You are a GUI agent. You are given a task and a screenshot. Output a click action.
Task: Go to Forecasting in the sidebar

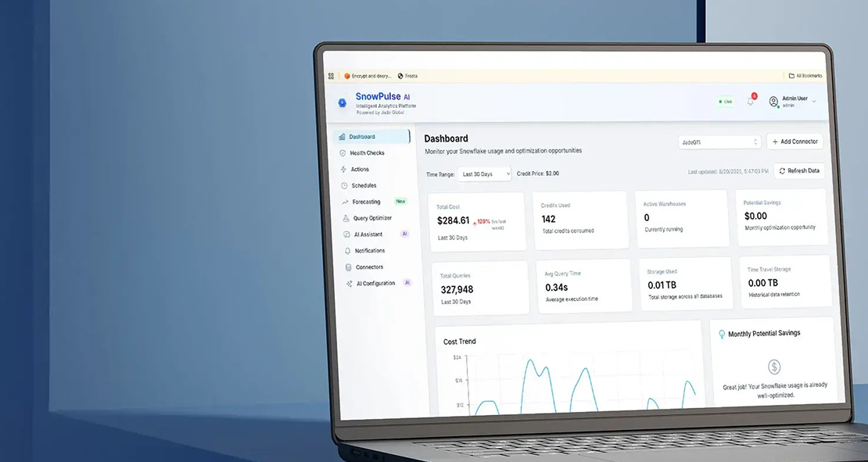coord(366,202)
